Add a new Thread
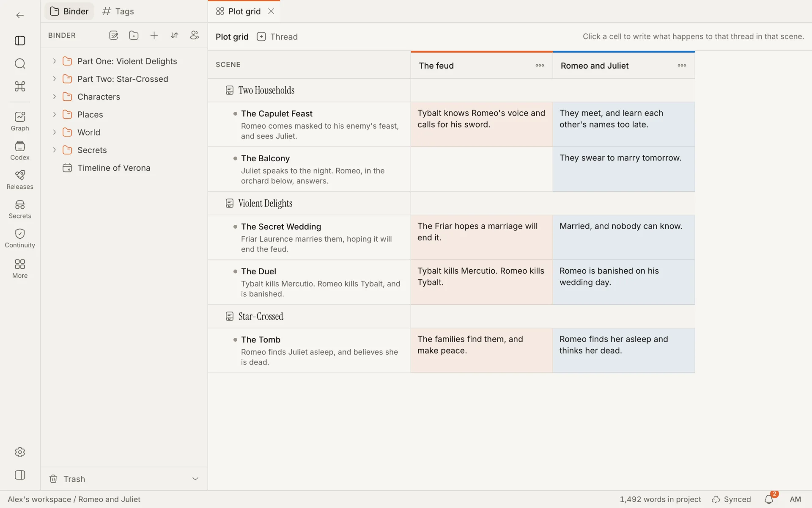The image size is (812, 508). [277, 37]
